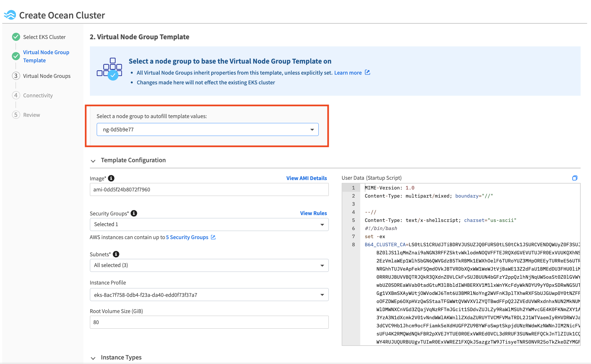The height and width of the screenshot is (364, 591).
Task: Click the step 3 circle icon
Action: (16, 76)
